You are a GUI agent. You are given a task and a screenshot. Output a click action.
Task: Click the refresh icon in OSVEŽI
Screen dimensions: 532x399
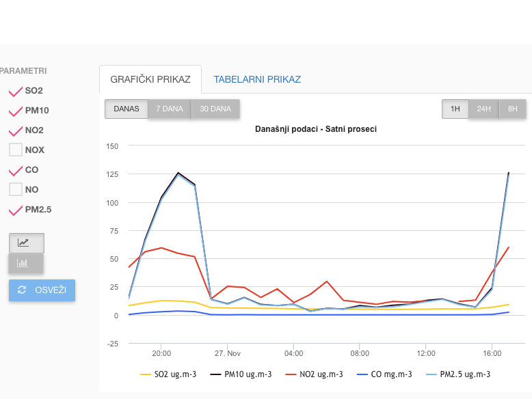point(22,290)
